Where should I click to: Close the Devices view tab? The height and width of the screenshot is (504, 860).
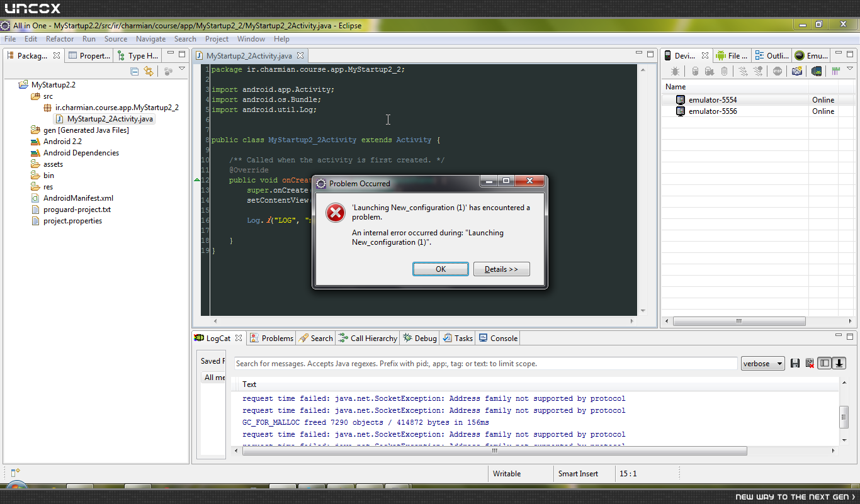click(x=706, y=55)
